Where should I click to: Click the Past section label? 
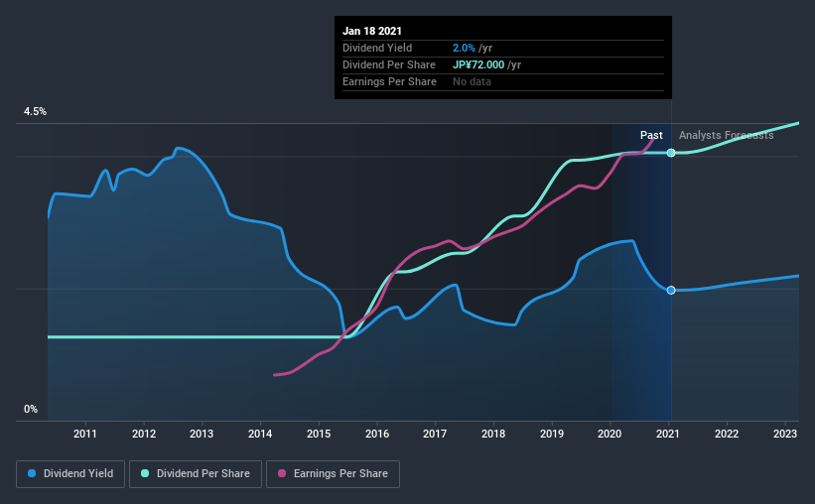(x=651, y=135)
